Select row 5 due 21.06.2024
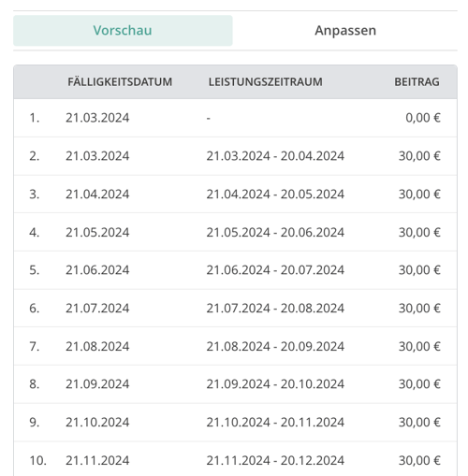468x476 pixels. [x=235, y=270]
